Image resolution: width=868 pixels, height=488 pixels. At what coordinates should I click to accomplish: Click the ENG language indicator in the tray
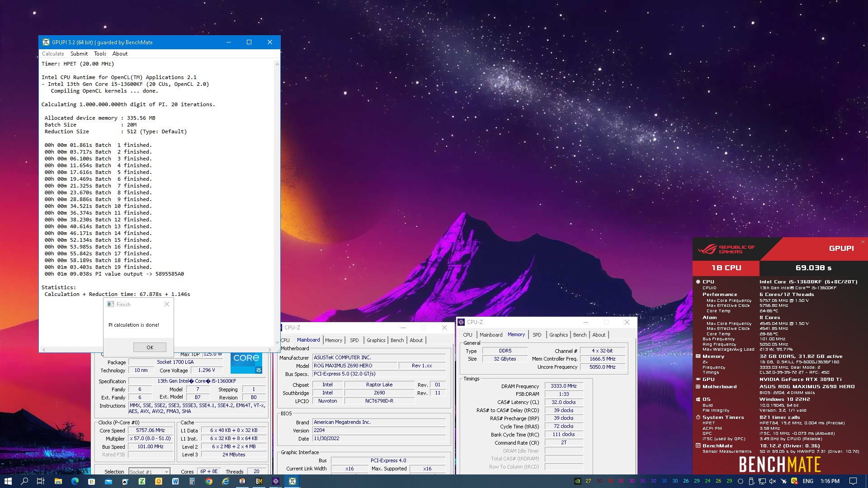(x=808, y=481)
